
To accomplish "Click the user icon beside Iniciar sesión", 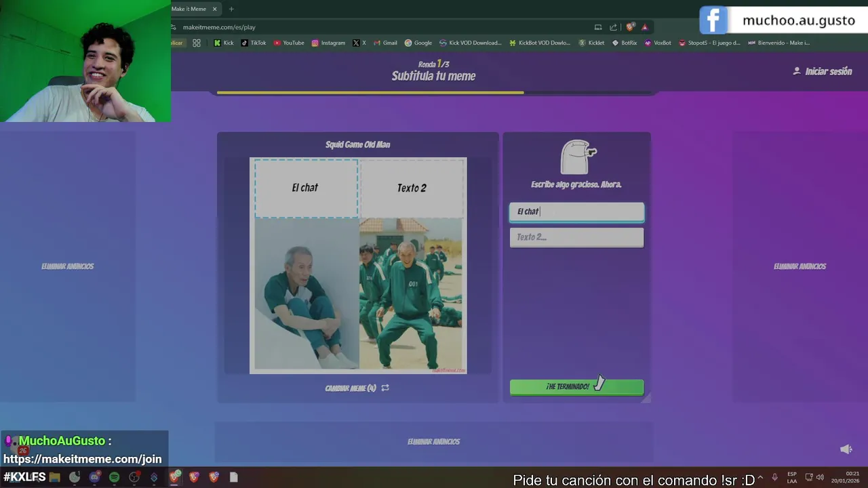I will (797, 71).
